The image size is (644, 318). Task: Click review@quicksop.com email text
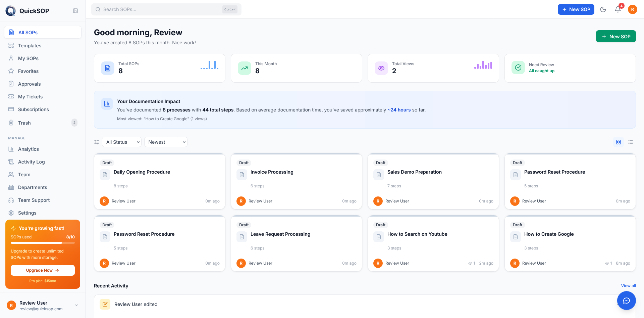click(41, 309)
